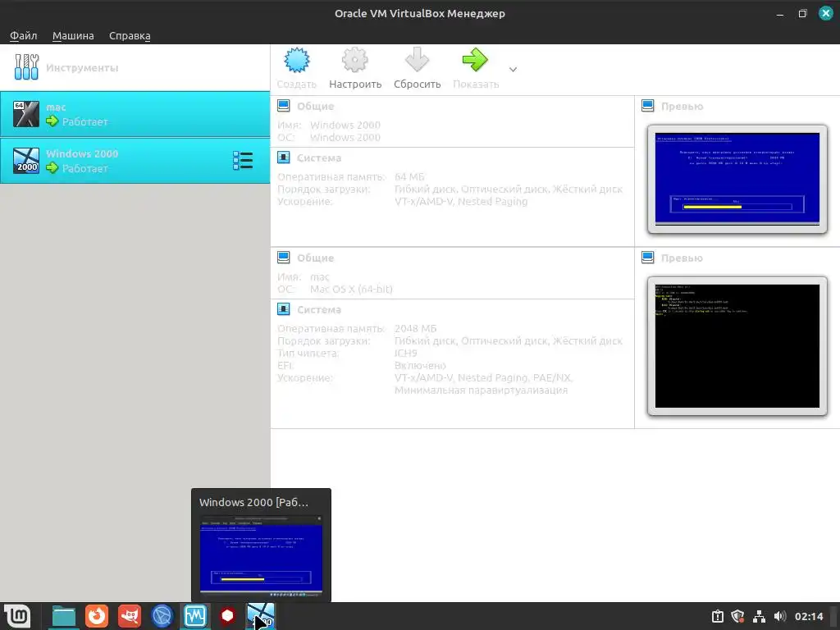
Task: Select the Windows 2000 virtual machine
Action: (135, 161)
